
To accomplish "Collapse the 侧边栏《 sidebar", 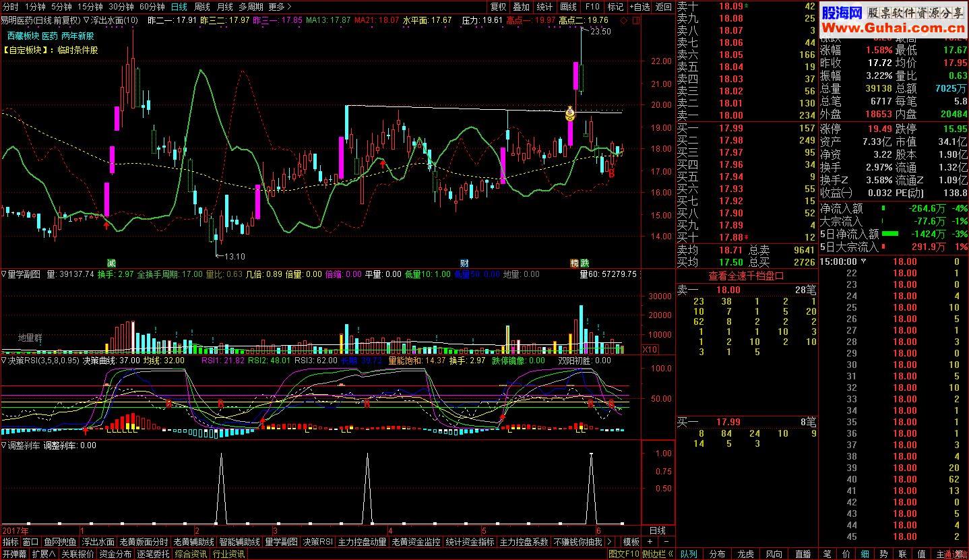I will pos(657,554).
